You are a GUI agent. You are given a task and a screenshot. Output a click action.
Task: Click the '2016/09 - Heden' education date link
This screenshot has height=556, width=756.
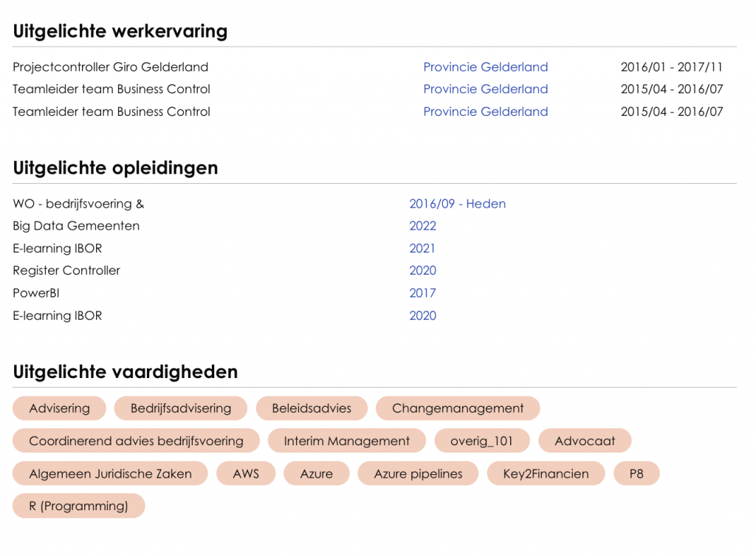click(x=457, y=204)
